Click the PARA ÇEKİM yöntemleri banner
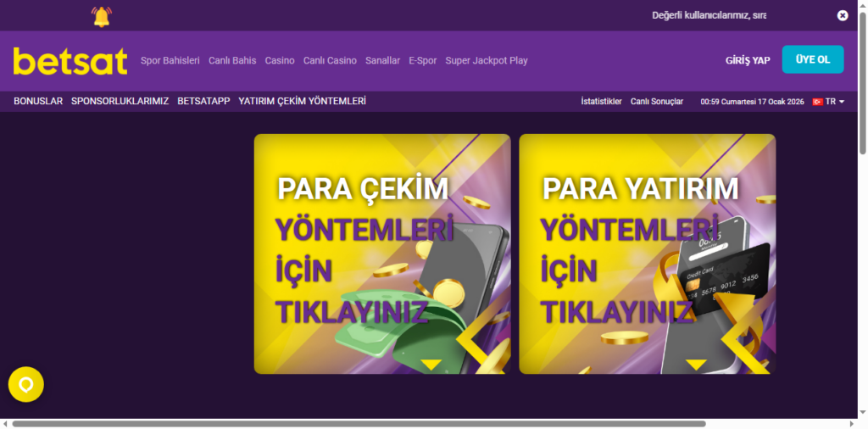This screenshot has width=868, height=429. pos(382,254)
